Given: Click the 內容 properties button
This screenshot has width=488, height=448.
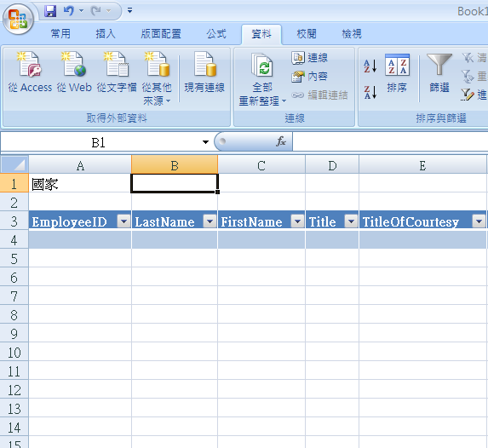Looking at the screenshot, I should click(x=310, y=77).
